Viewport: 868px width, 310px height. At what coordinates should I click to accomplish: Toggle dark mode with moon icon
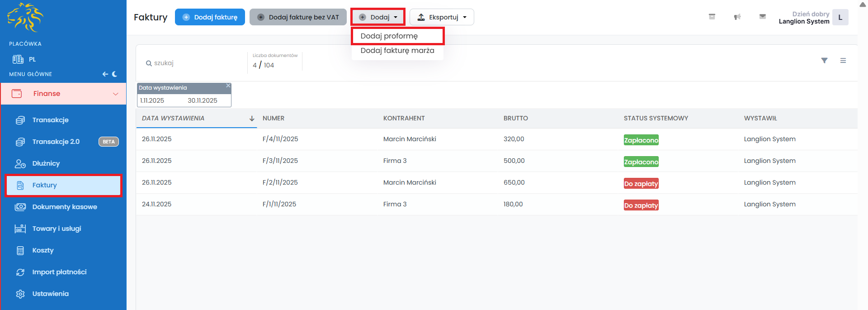115,74
